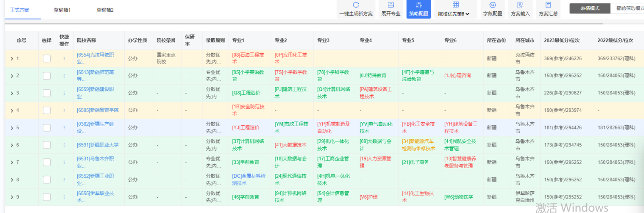This screenshot has width=644, height=213.
Task: Open the [6505]新疆警察学院 school link
Action: coord(98,110)
